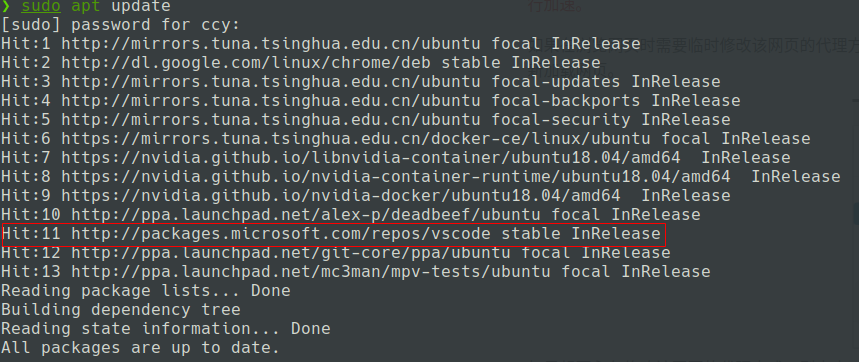
Task: Click the git-core PPA launchpad URL
Action: point(291,253)
